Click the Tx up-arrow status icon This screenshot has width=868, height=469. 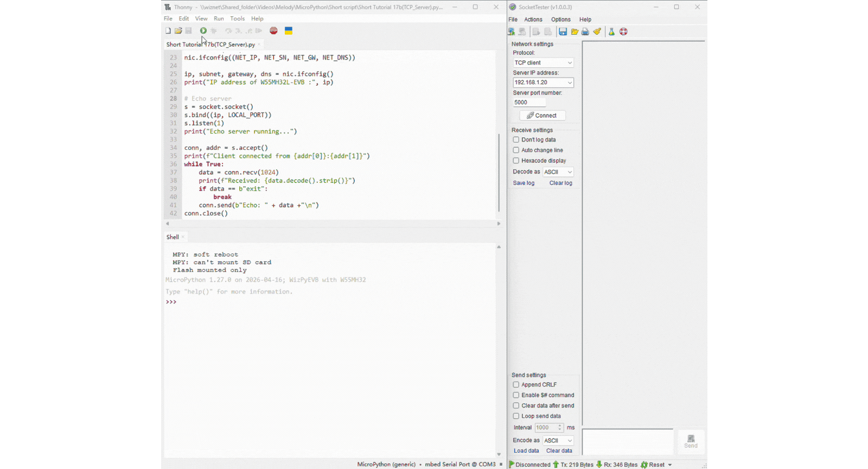(x=556, y=465)
